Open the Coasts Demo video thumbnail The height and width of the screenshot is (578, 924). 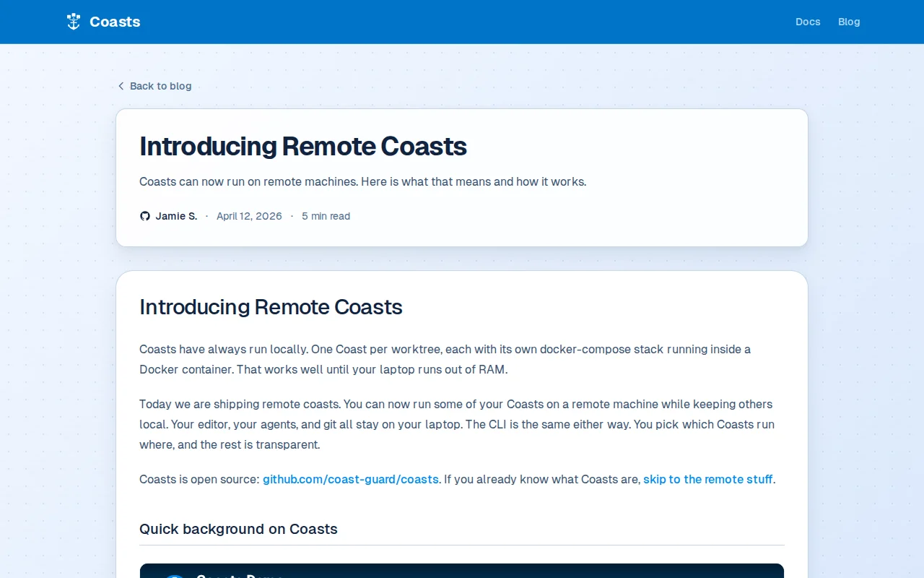point(462,571)
